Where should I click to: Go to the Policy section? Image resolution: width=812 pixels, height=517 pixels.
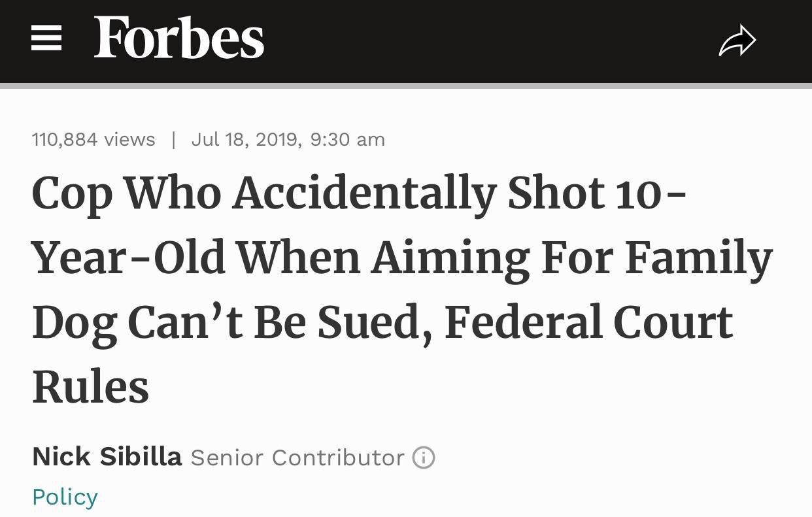[65, 497]
